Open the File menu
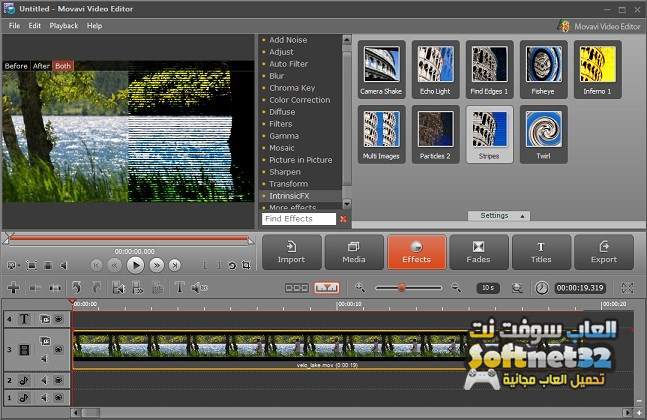Image resolution: width=647 pixels, height=420 pixels. coord(14,26)
